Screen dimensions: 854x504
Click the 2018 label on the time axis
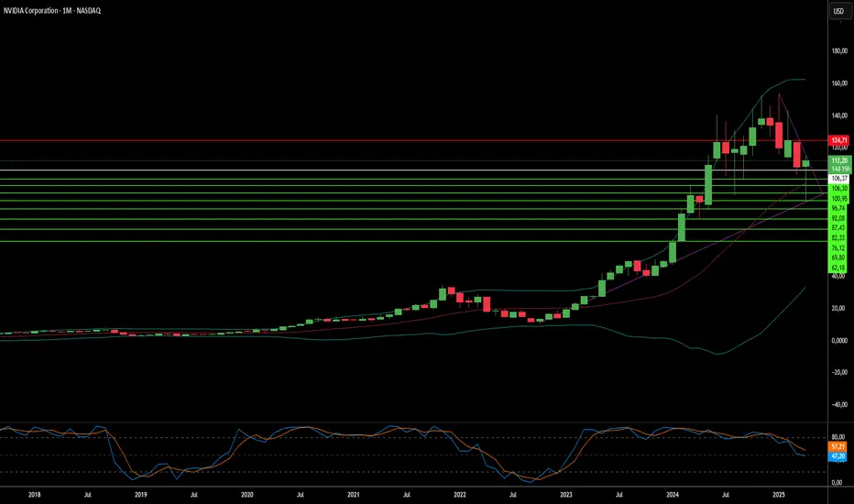(x=34, y=495)
